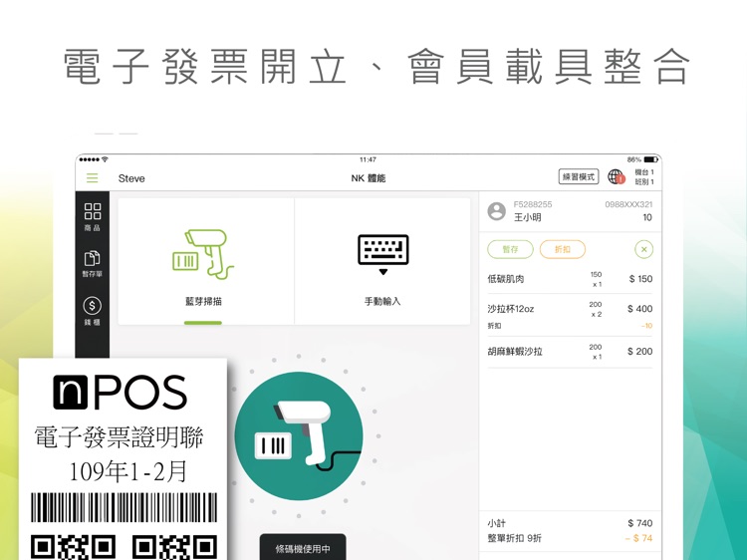Select the 沙拉杯12oz order row

click(x=570, y=315)
